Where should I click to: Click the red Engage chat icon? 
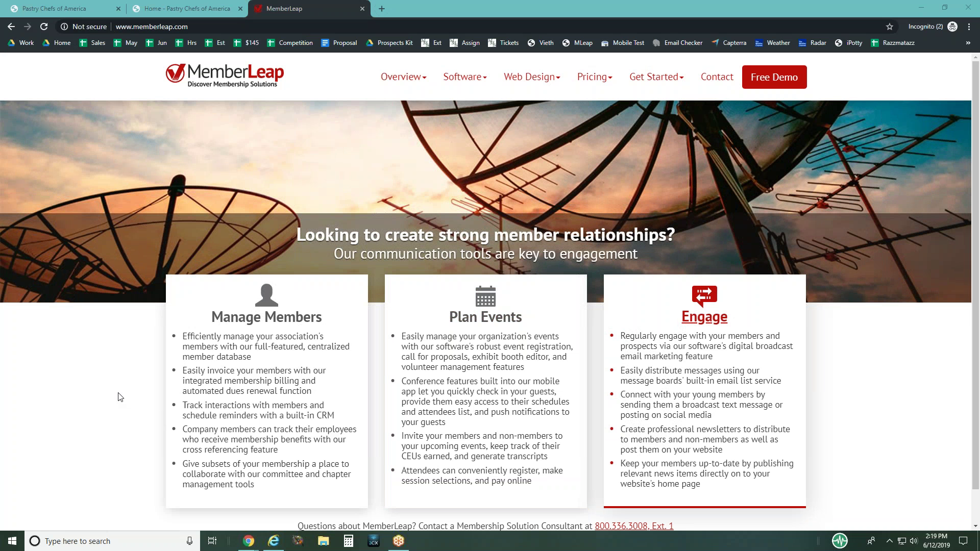pos(704,296)
